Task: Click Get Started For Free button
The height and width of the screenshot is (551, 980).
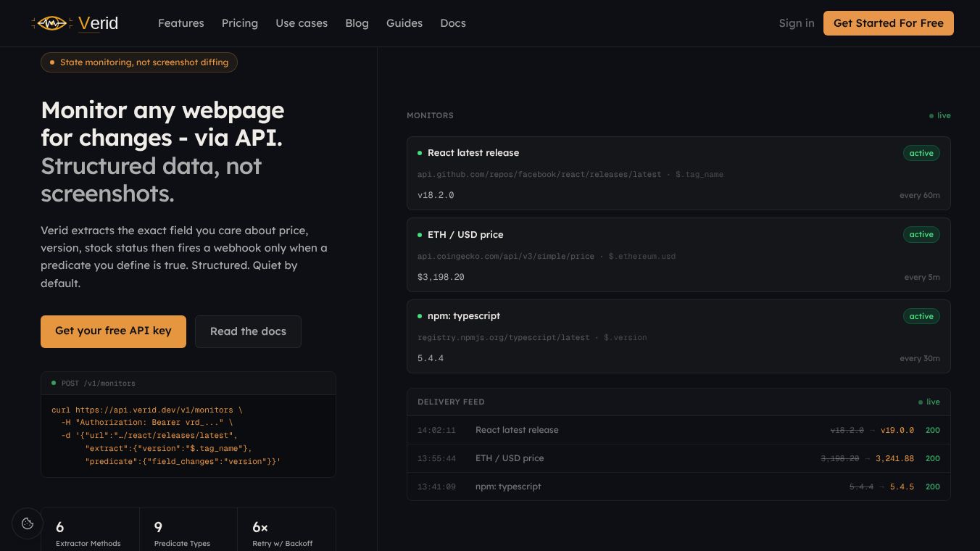Action: point(889,23)
